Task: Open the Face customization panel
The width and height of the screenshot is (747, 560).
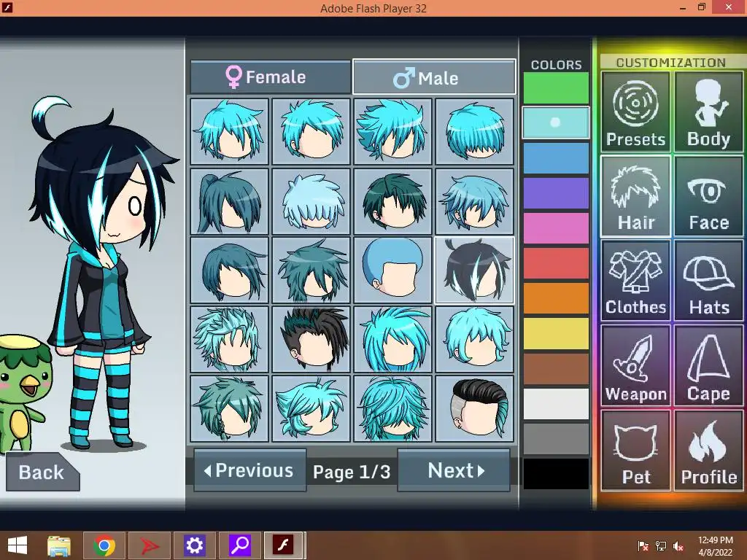Action: (x=708, y=196)
